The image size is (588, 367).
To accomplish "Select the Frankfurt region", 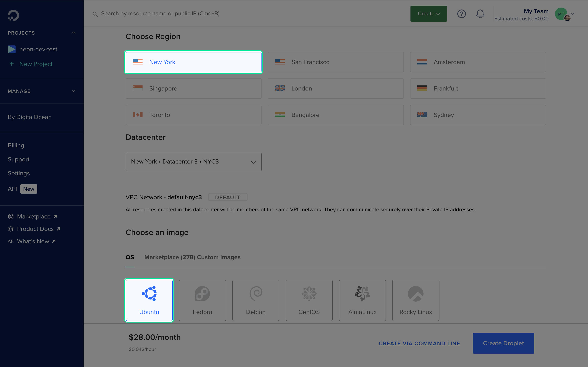I will coord(477,88).
